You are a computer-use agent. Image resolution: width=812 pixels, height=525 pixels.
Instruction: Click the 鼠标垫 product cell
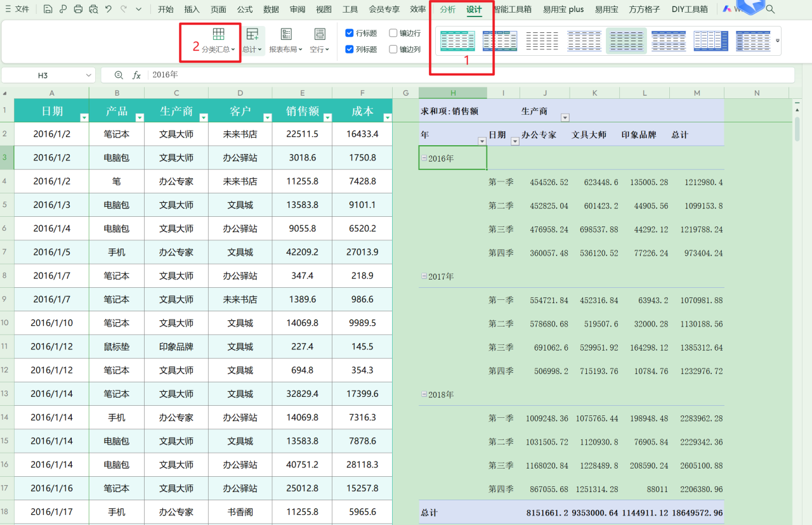point(117,346)
